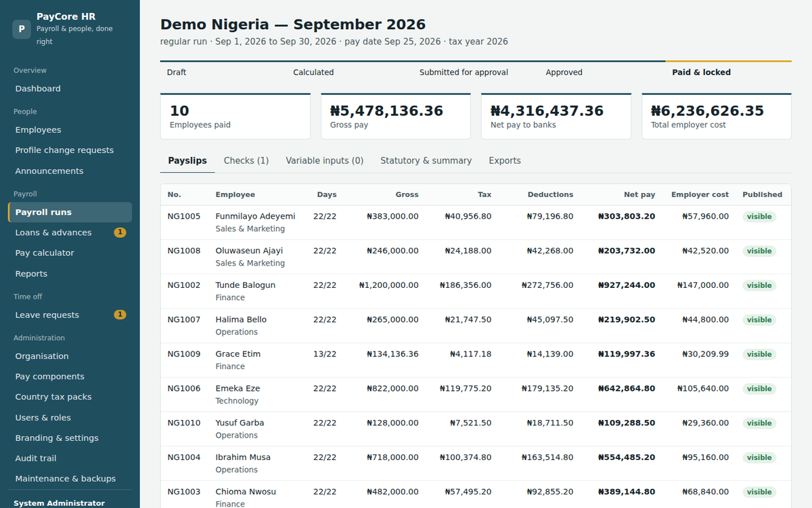
Task: Open Ibrahim Musa's payslip row
Action: 476,463
